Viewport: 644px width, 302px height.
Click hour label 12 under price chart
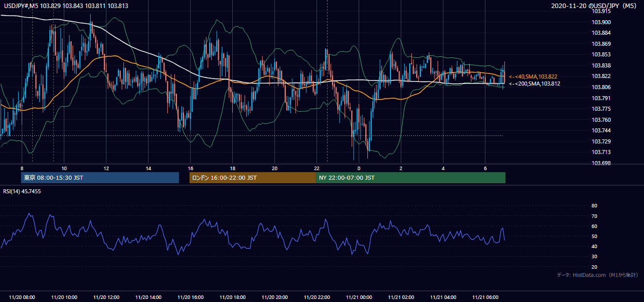click(x=106, y=168)
